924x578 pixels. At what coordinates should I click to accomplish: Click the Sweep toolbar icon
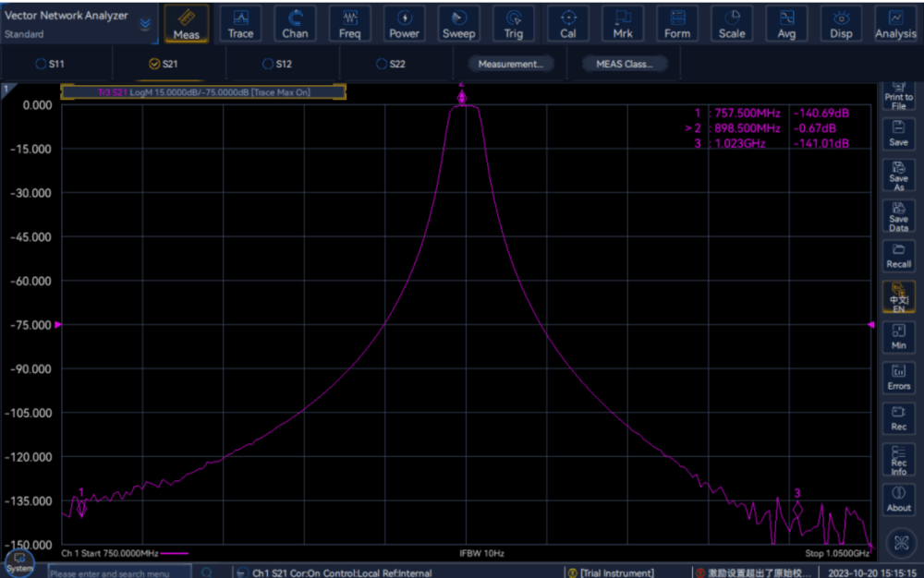[458, 24]
